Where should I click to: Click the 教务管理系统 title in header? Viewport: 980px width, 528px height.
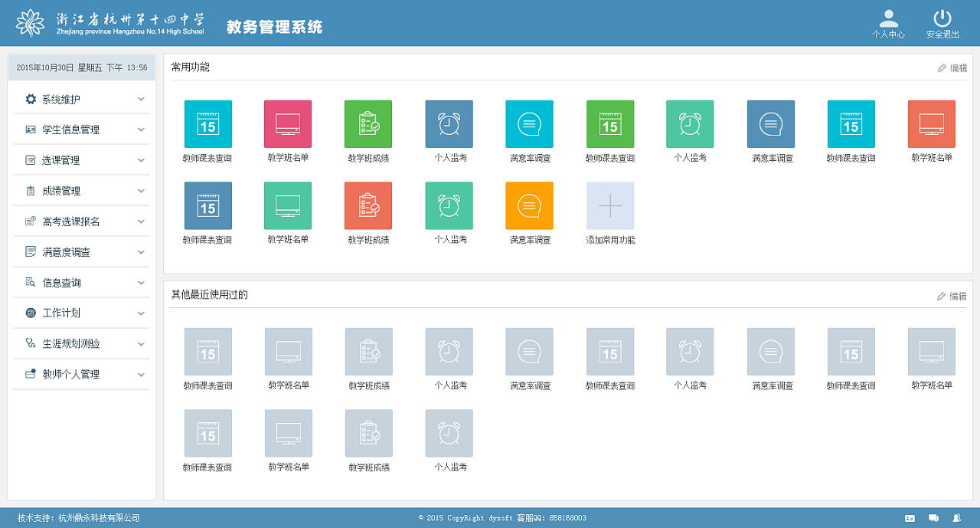coord(275,28)
